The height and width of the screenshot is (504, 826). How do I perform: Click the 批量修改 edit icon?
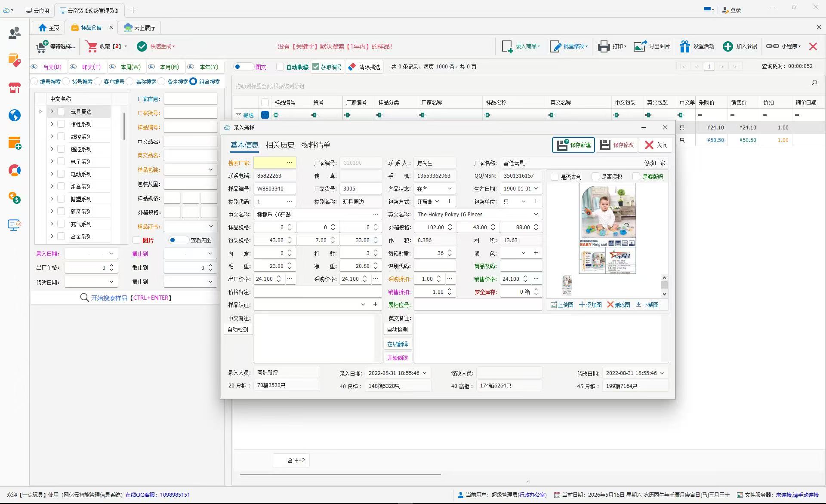[x=555, y=46]
